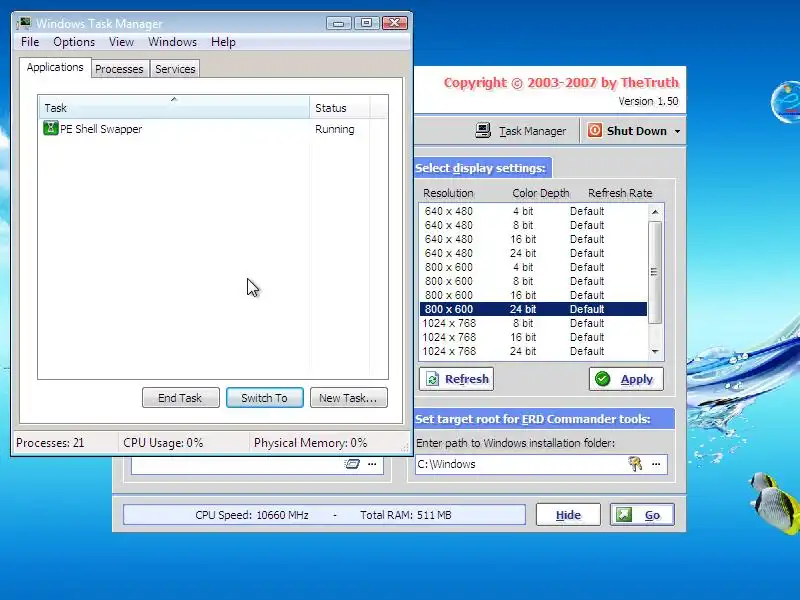Open the Help menu in Task Manager
This screenshot has width=800, height=600.
click(223, 42)
